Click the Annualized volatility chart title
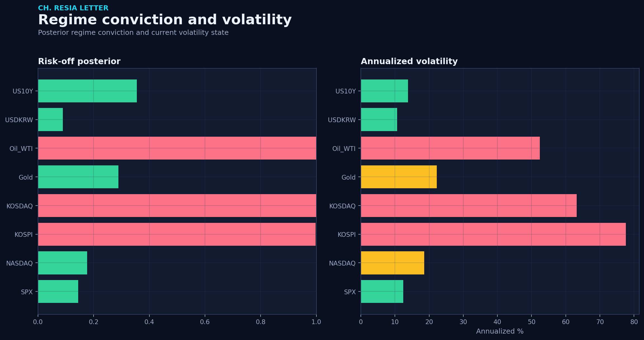The width and height of the screenshot is (644, 340). (409, 61)
